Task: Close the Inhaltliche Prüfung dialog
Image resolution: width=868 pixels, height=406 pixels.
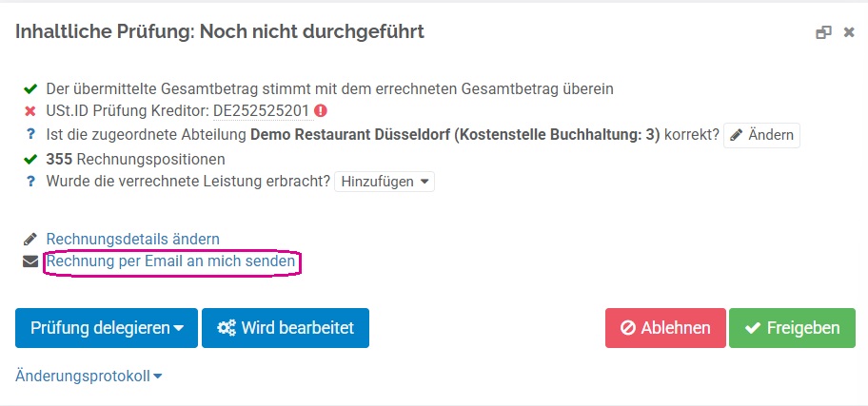Action: click(849, 32)
